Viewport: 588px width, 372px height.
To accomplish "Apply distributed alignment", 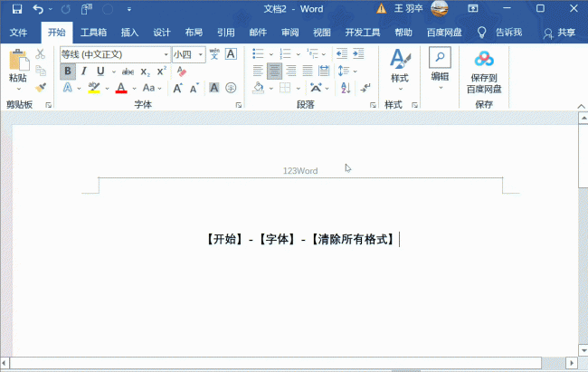I will [324, 71].
